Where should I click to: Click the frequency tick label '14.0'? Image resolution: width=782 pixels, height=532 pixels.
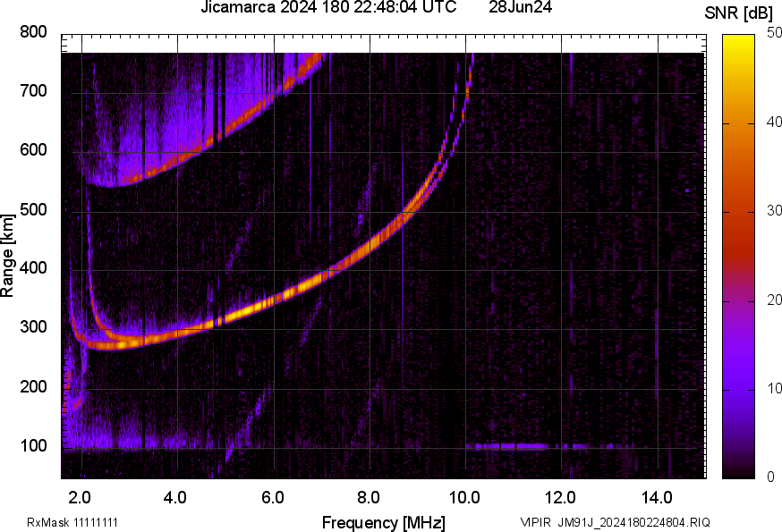(657, 498)
